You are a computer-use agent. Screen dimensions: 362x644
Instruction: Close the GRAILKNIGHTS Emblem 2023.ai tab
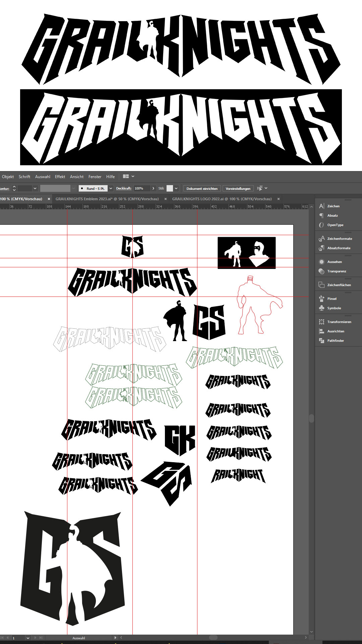tap(165, 199)
